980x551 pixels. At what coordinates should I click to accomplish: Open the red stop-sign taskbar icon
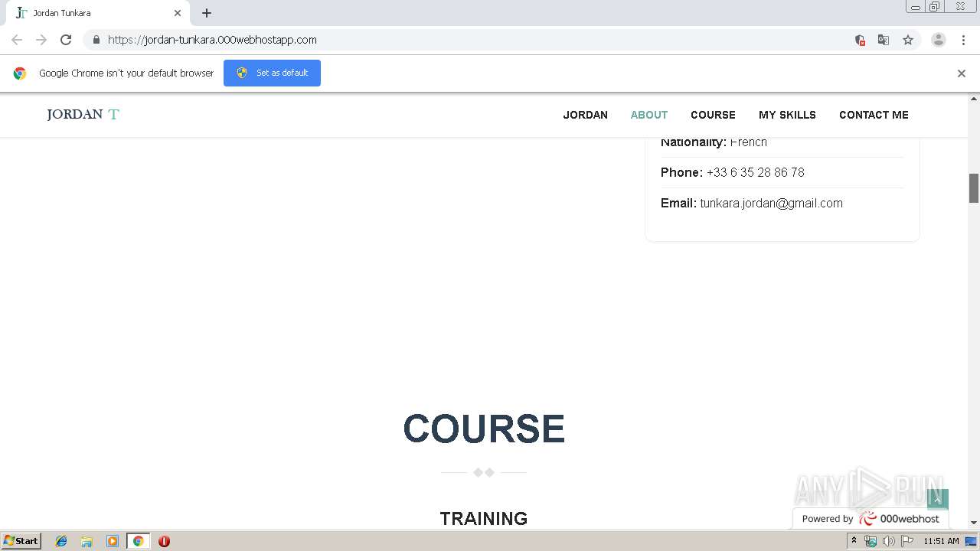(x=164, y=541)
